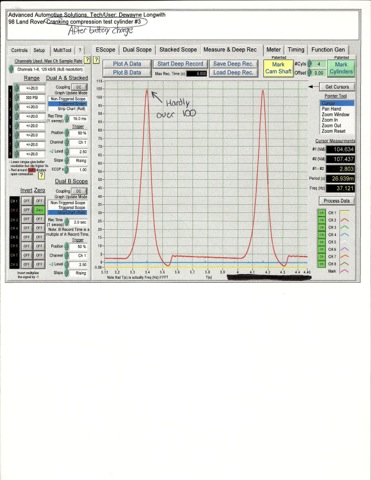Open the Channels Used sample rate selector
The width and height of the screenshot is (371, 480).
[49, 69]
